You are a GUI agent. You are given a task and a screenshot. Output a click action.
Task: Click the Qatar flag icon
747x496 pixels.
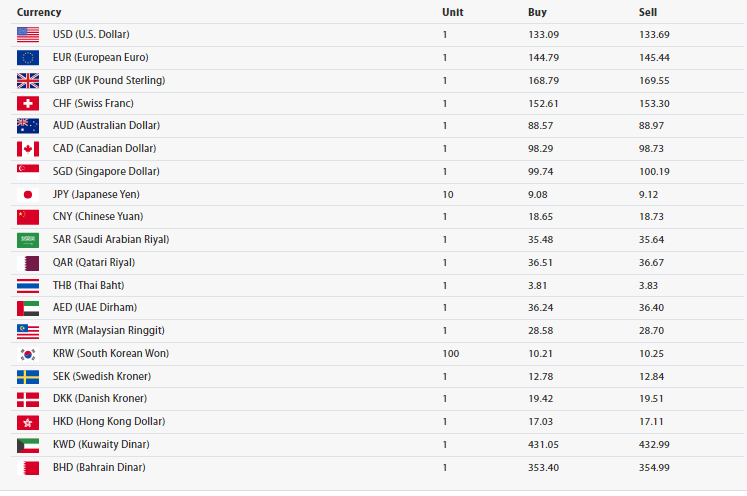(28, 262)
